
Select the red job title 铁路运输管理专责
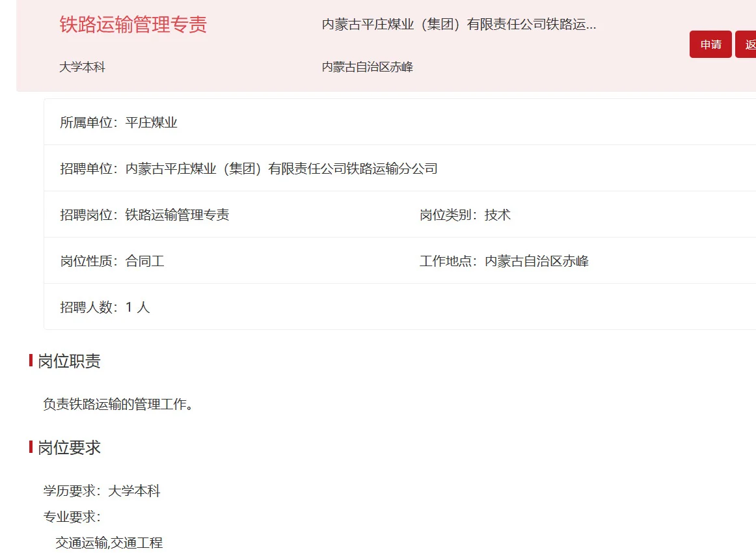pos(133,25)
